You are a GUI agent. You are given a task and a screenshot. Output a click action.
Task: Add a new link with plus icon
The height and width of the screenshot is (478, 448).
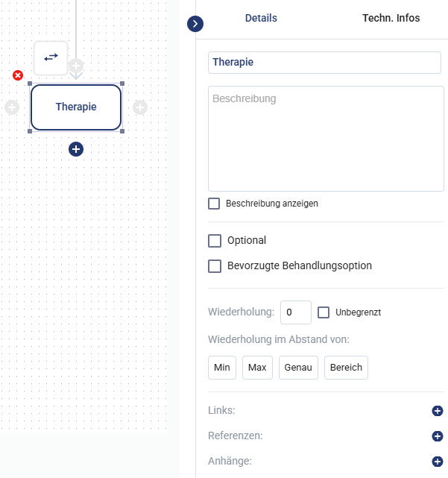[438, 411]
